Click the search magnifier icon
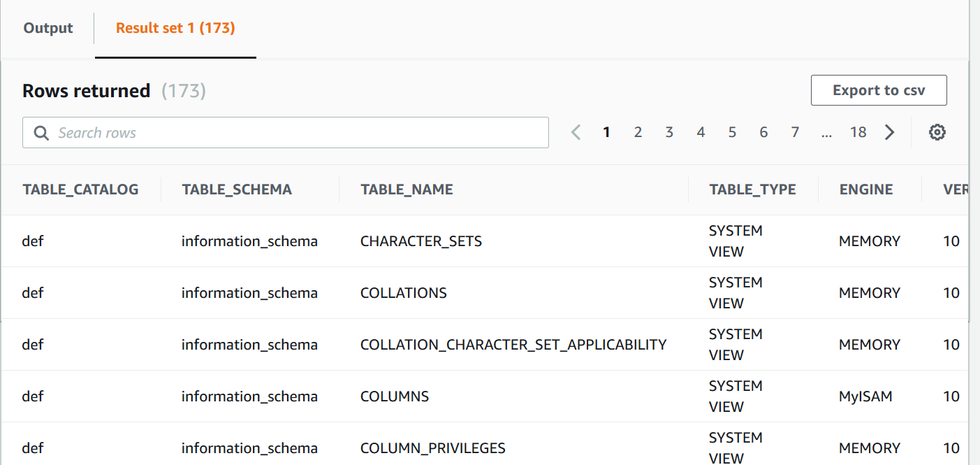This screenshot has width=980, height=465. click(42, 133)
